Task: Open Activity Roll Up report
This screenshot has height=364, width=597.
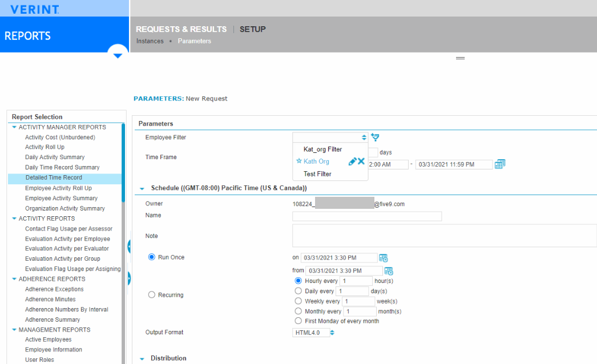Action: point(45,147)
